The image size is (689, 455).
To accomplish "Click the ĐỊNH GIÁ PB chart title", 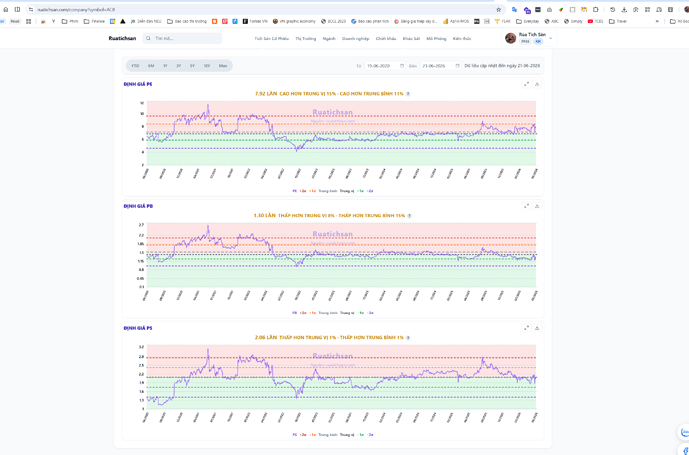I will point(138,206).
